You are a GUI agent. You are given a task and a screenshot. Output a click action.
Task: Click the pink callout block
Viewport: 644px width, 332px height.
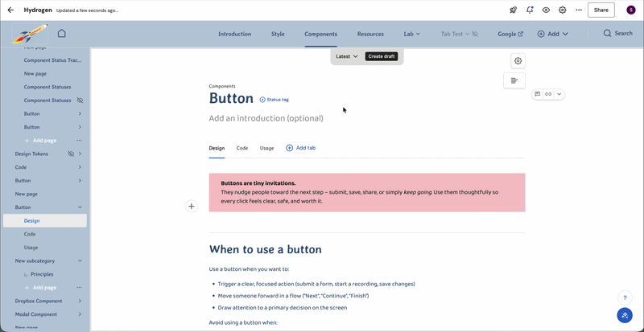pos(367,192)
